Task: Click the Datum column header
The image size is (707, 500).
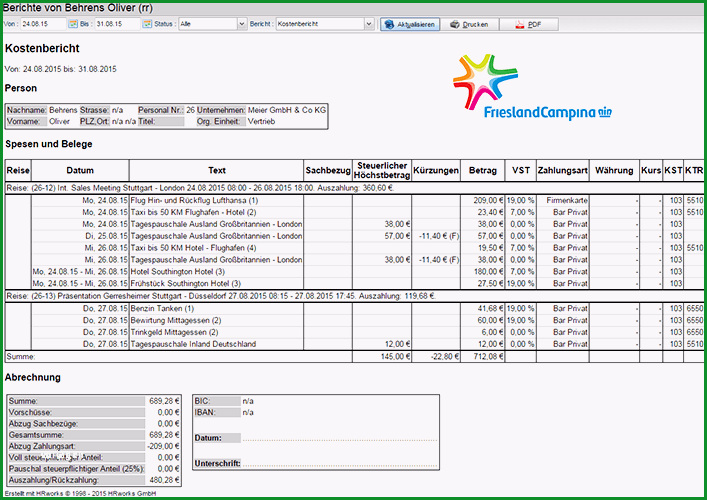Action: pos(80,170)
